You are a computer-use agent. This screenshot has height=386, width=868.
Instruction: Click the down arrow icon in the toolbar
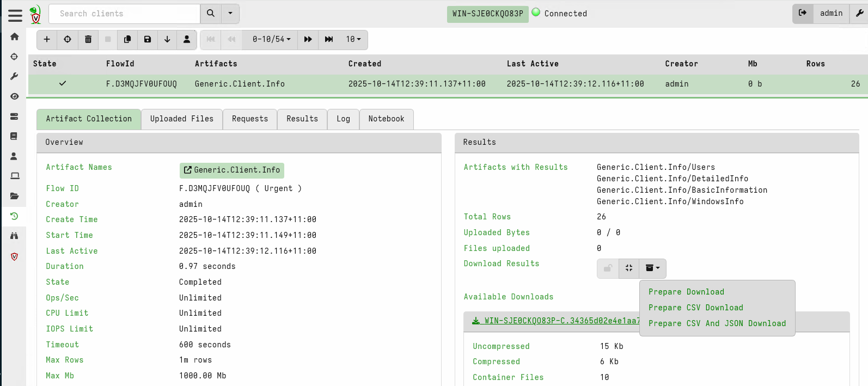[167, 39]
